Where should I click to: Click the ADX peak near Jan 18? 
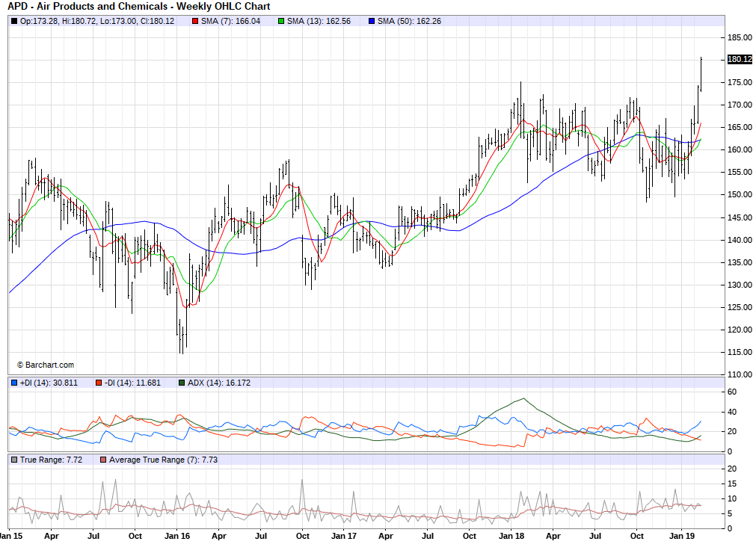(523, 398)
